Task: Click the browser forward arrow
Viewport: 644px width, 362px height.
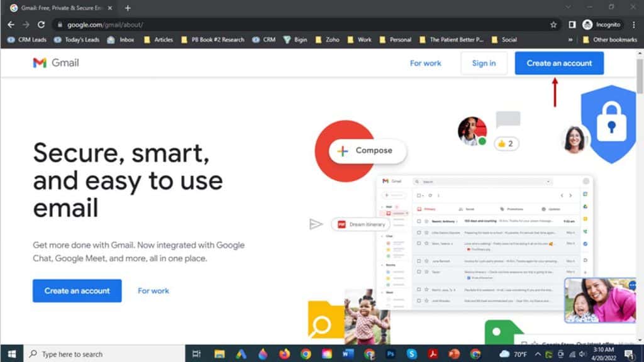Action: (x=26, y=25)
